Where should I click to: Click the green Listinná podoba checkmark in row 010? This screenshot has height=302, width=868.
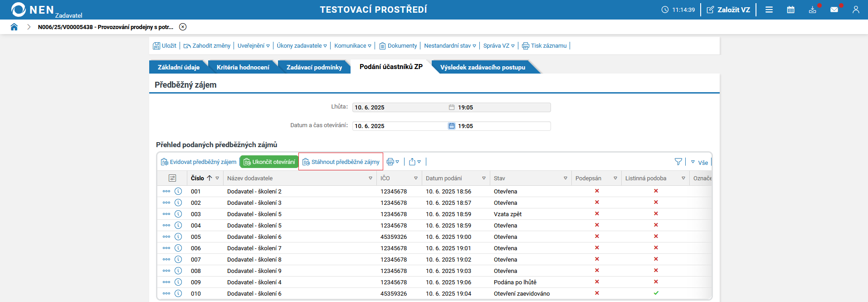click(x=656, y=293)
